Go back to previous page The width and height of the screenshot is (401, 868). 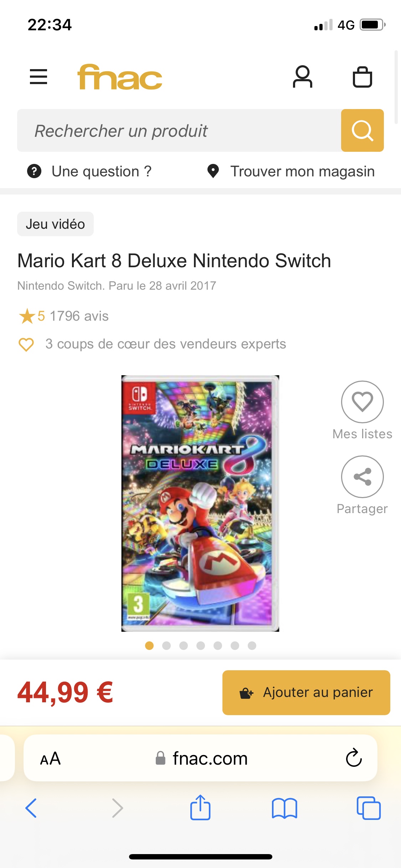point(31,808)
